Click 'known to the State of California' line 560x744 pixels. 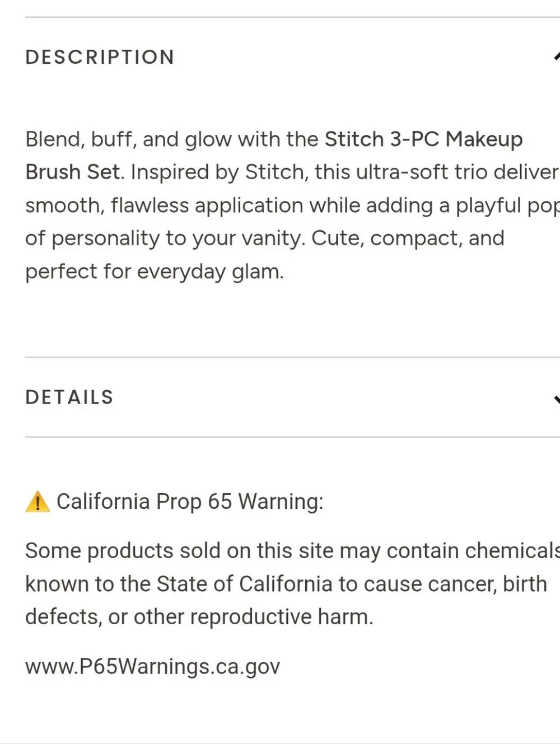(286, 584)
